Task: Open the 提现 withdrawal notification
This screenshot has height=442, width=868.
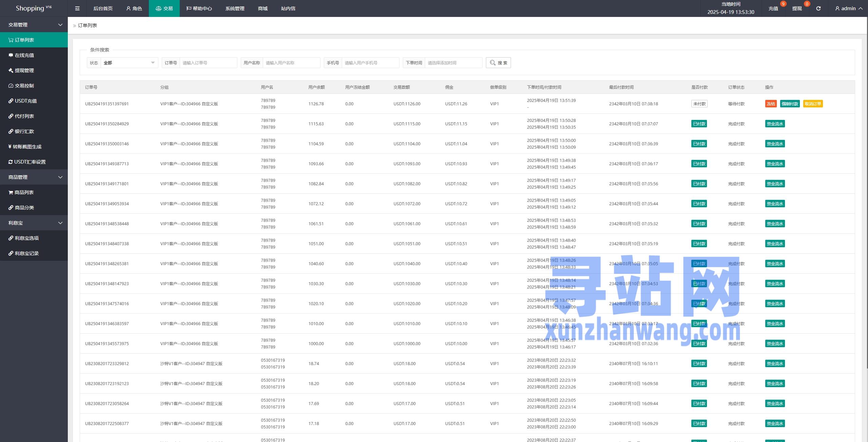Action: tap(797, 8)
